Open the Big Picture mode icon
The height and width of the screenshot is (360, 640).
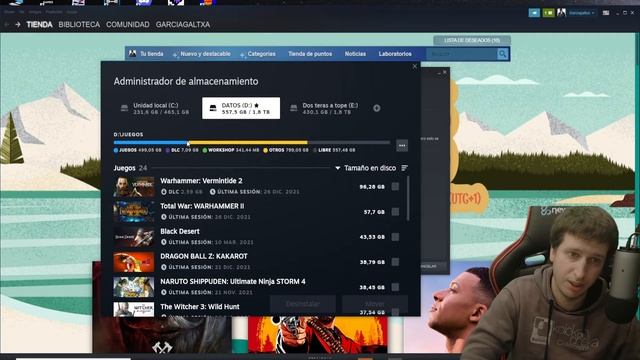(606, 13)
